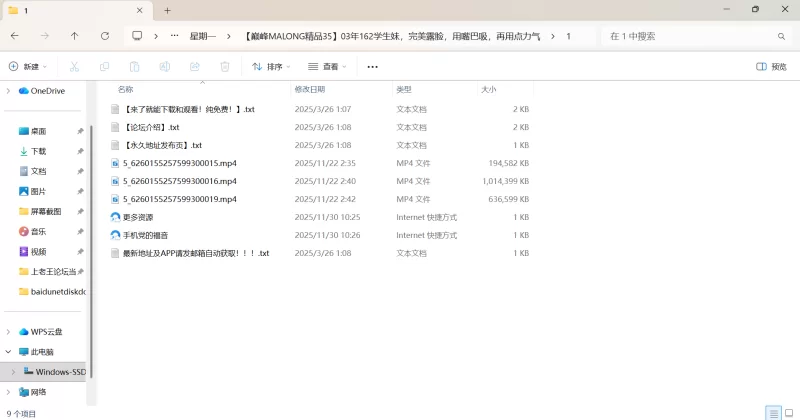Select the 手机党的福音 internet shortcut
The image size is (800, 420).
pyautogui.click(x=145, y=235)
